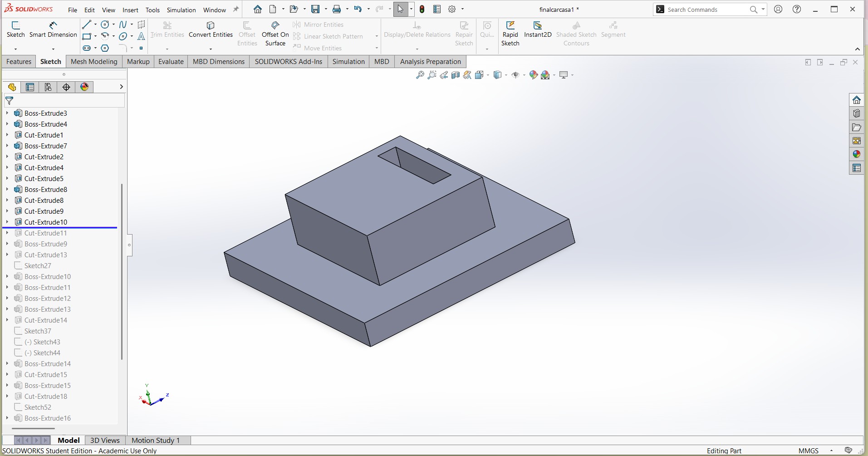Select Boss-Extrude7 in the feature tree
Viewport: 868px width, 456px height.
(46, 146)
